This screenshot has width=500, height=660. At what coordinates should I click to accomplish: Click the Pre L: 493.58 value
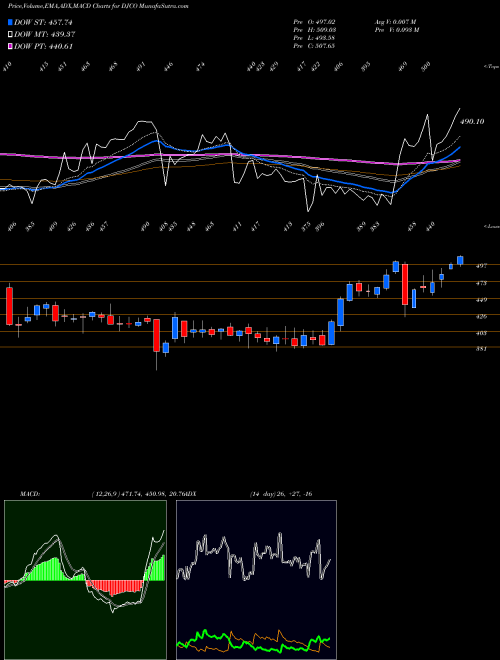click(x=314, y=37)
